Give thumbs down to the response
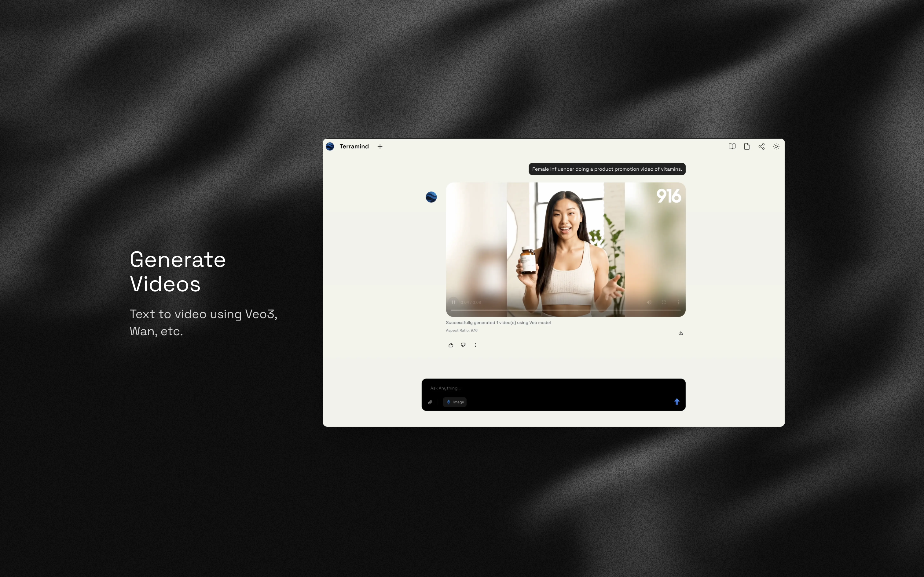 coord(463,345)
